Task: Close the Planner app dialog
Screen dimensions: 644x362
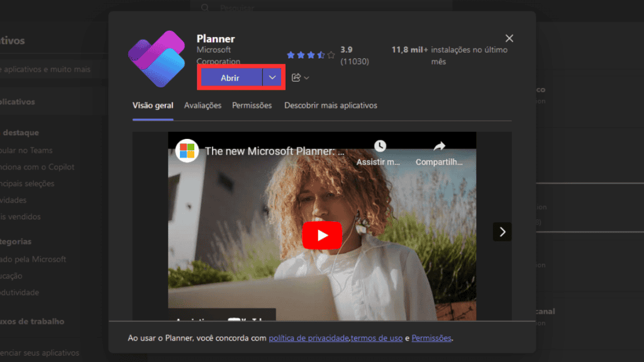Action: click(509, 38)
